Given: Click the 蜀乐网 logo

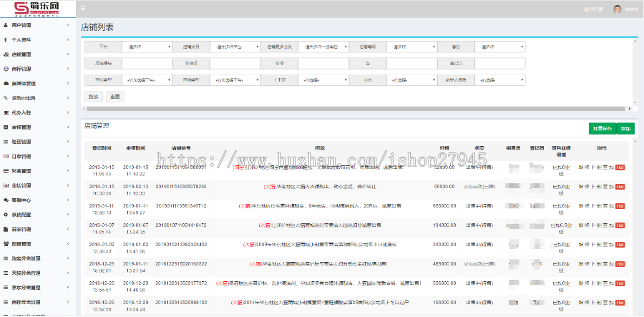Looking at the screenshot, I should 38,9.
